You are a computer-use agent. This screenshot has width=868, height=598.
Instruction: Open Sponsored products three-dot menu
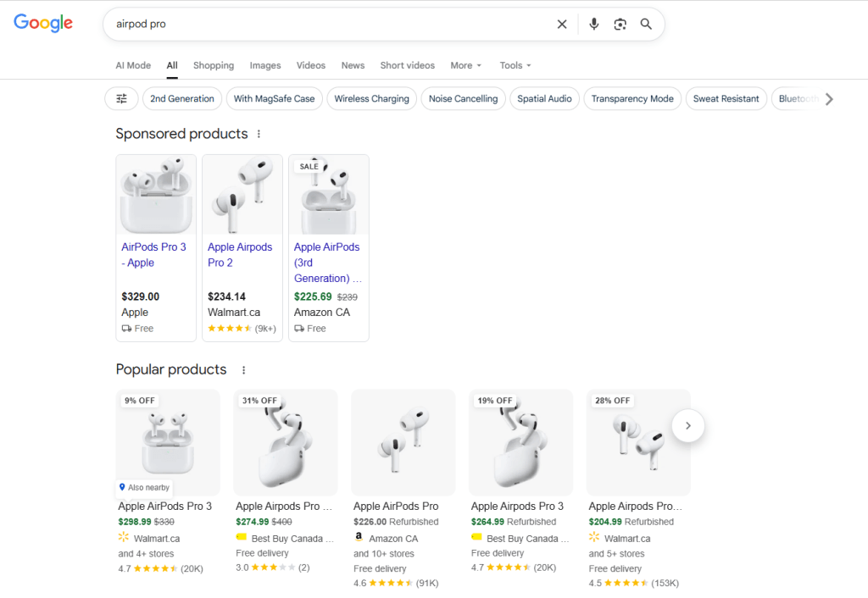point(259,134)
